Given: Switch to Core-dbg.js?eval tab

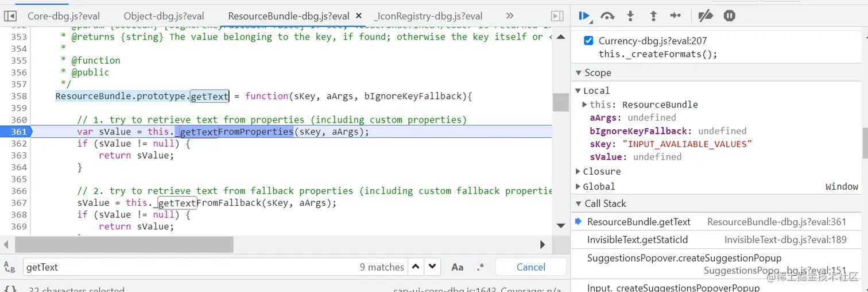Looking at the screenshot, I should tap(64, 16).
